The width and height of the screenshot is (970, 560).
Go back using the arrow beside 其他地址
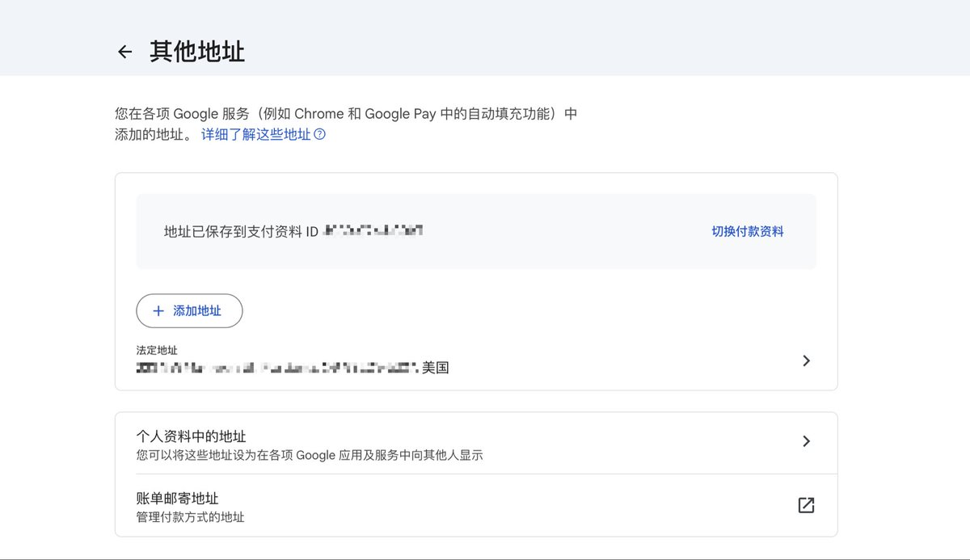point(124,52)
